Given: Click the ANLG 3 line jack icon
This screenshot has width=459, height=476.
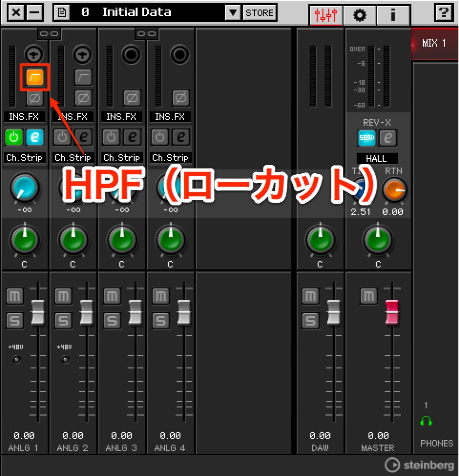Looking at the screenshot, I should (131, 55).
